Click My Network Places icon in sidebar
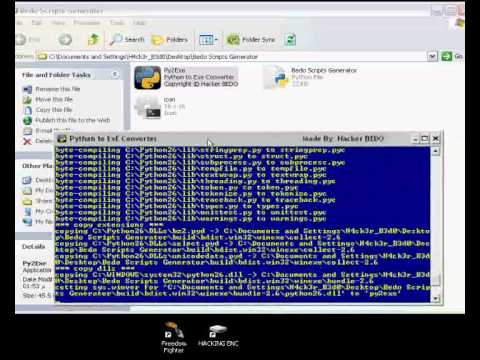The image size is (480, 360). click(27, 222)
